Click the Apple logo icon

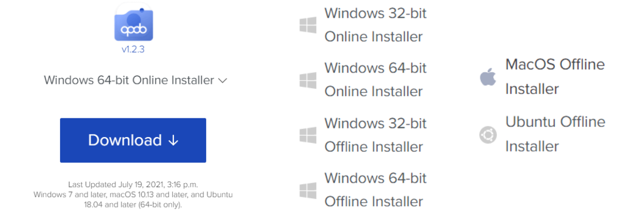[488, 77]
